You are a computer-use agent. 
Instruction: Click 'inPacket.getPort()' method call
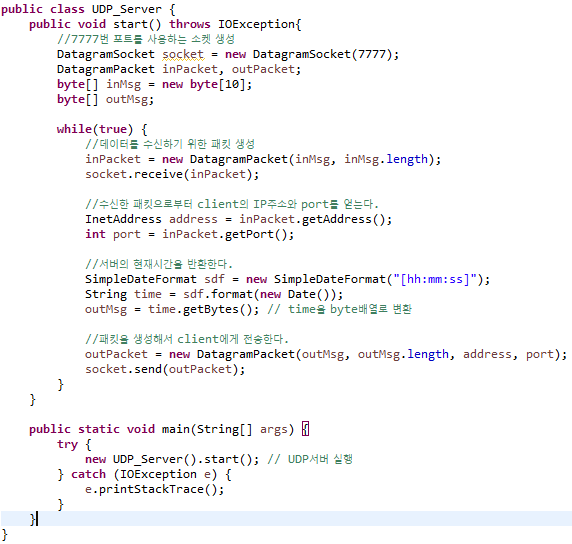click(225, 234)
